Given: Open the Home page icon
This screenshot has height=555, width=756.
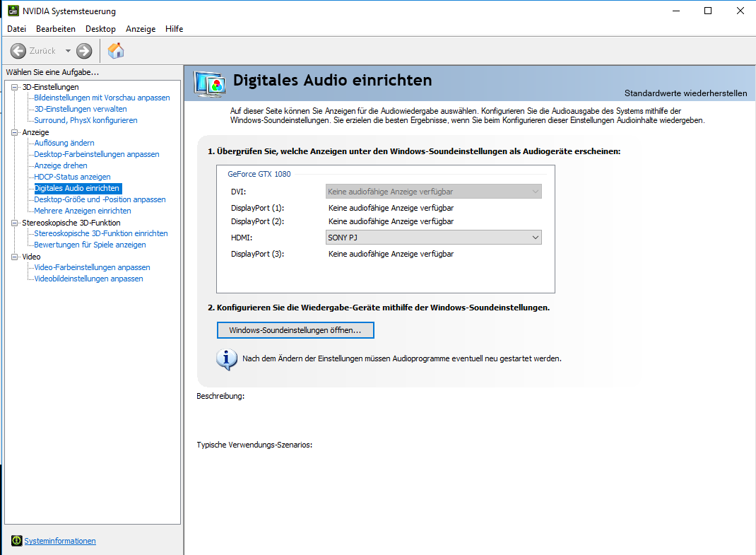Looking at the screenshot, I should pyautogui.click(x=116, y=51).
